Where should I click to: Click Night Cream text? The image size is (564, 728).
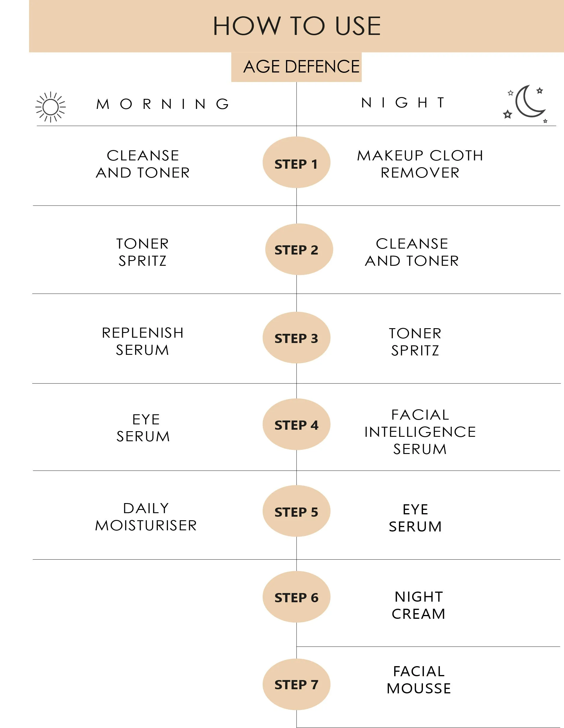pyautogui.click(x=418, y=605)
